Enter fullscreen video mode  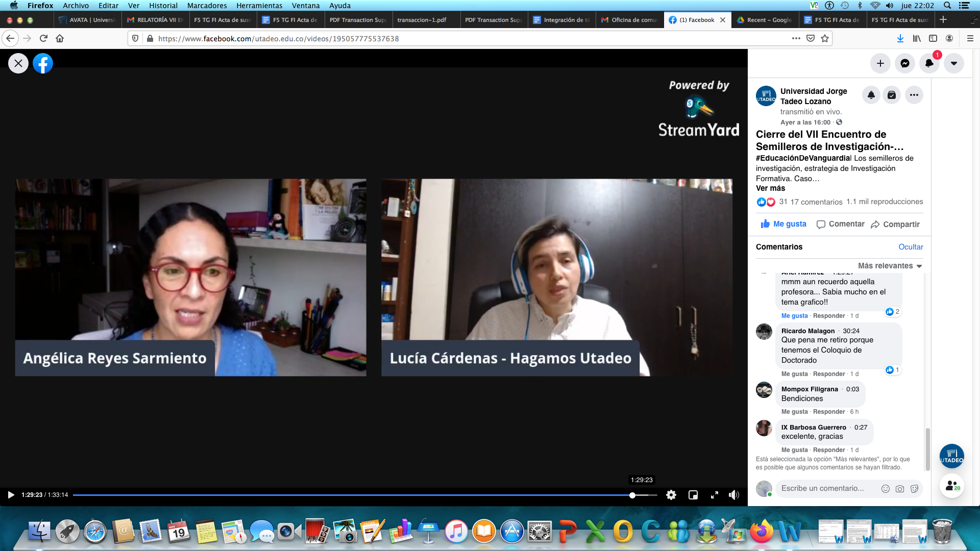[x=715, y=495]
